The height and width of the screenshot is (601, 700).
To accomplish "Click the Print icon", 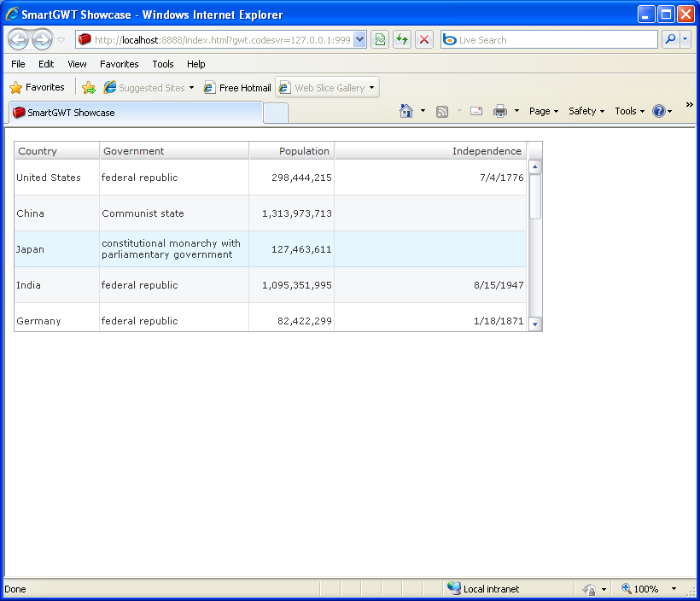I will [x=500, y=111].
